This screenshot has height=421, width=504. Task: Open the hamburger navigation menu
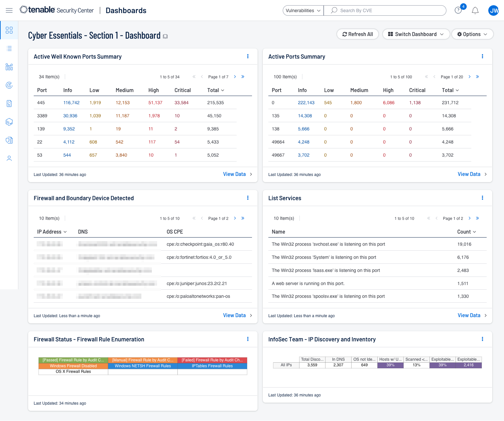coord(9,10)
